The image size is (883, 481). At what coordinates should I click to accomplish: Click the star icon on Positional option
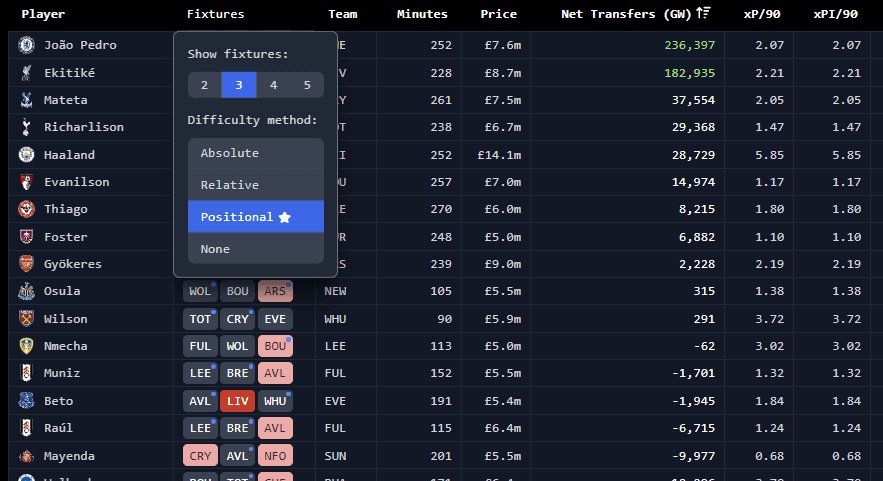click(285, 217)
